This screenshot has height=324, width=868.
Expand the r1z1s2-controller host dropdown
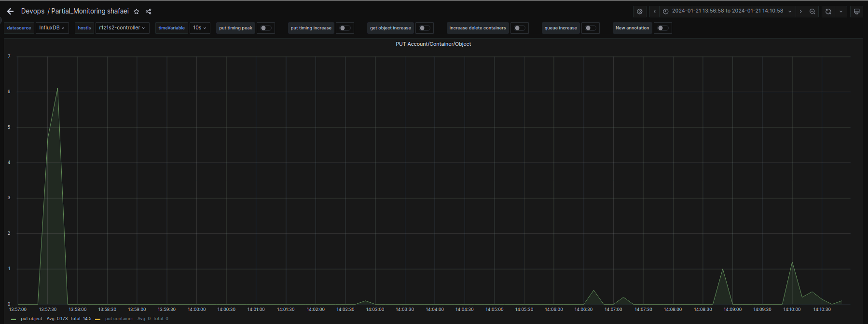click(x=122, y=28)
